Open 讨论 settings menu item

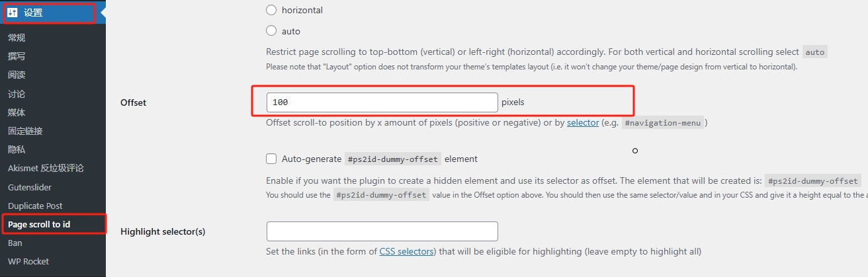click(17, 94)
